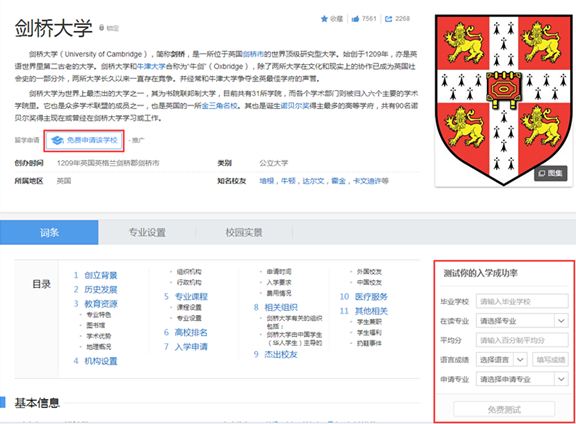Go to contents item 1 创立背景

click(101, 276)
